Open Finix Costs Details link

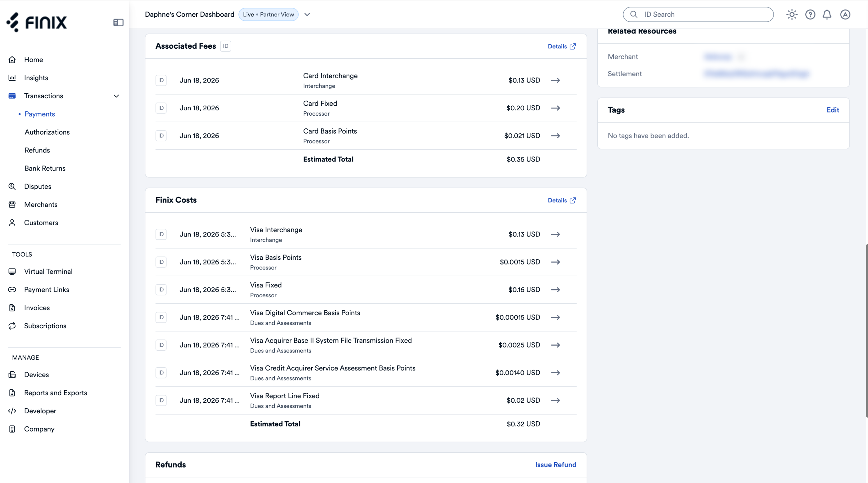coord(562,200)
